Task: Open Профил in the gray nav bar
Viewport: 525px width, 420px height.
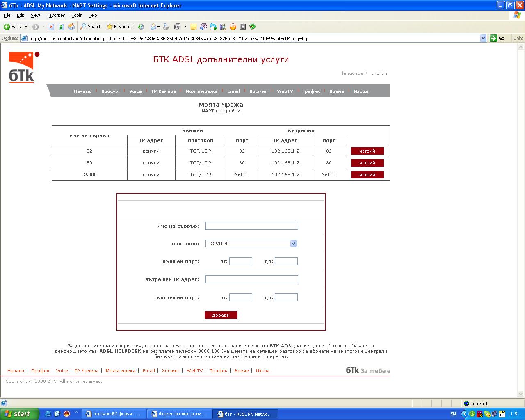Action: click(x=110, y=91)
